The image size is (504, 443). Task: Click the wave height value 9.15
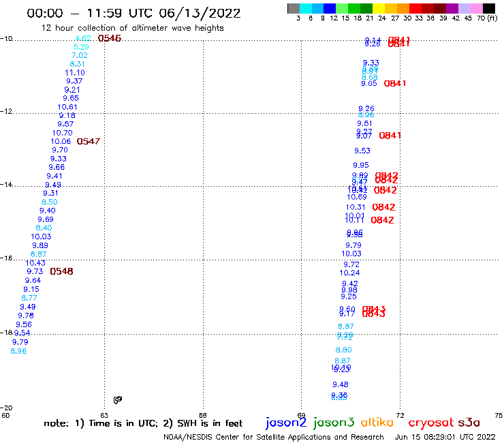coord(31,289)
